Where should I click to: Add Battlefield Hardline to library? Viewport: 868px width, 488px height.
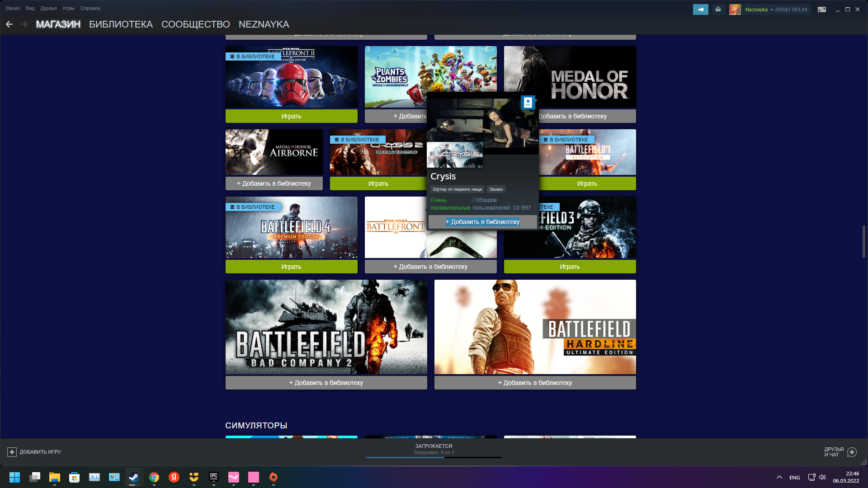535,383
